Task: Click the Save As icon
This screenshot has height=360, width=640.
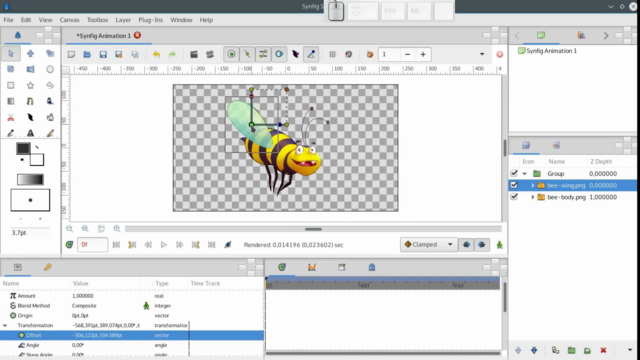Action: tap(119, 54)
